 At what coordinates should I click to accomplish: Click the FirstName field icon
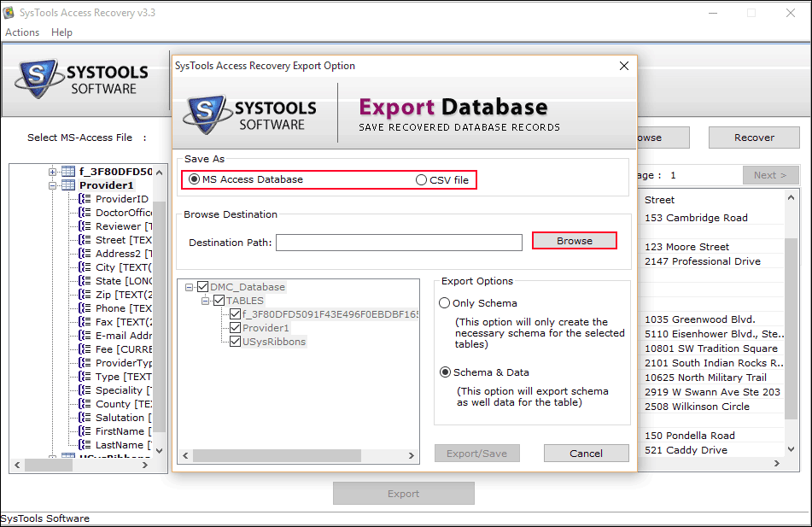pos(85,431)
